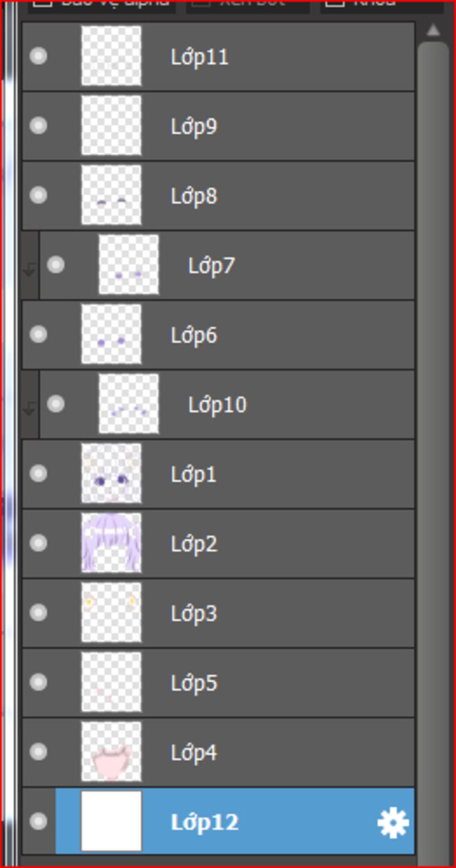Select layer named Lớp6
This screenshot has width=456, height=868.
194,335
